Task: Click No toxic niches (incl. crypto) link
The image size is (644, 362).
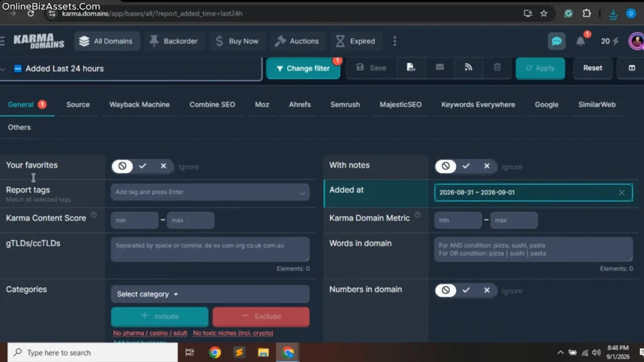Action: click(x=233, y=333)
